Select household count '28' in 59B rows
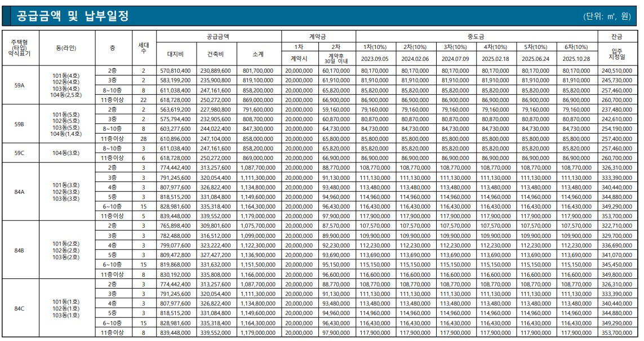 143,139
